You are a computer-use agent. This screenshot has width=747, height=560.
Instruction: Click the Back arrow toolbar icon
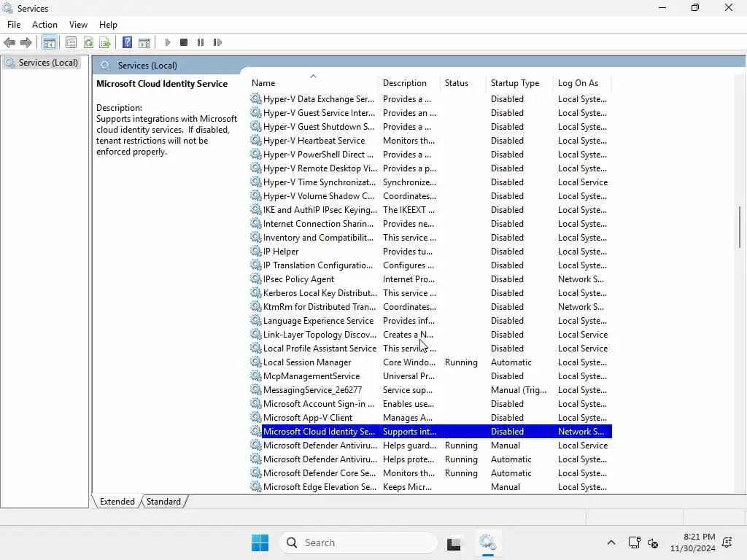point(9,42)
